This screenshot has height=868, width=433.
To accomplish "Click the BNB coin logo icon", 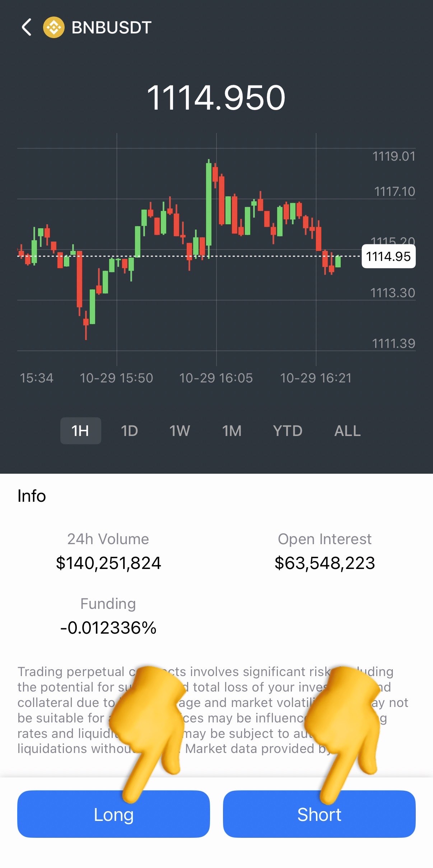I will click(x=54, y=27).
